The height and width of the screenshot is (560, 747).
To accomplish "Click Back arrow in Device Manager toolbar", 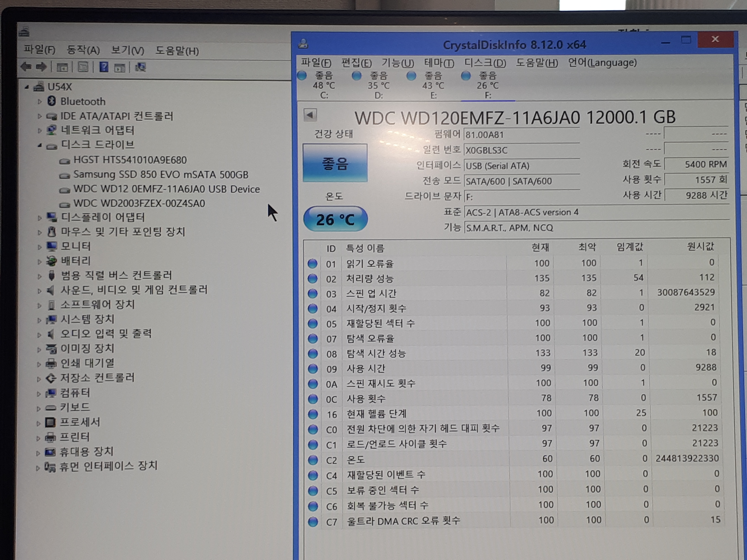I will [x=26, y=67].
